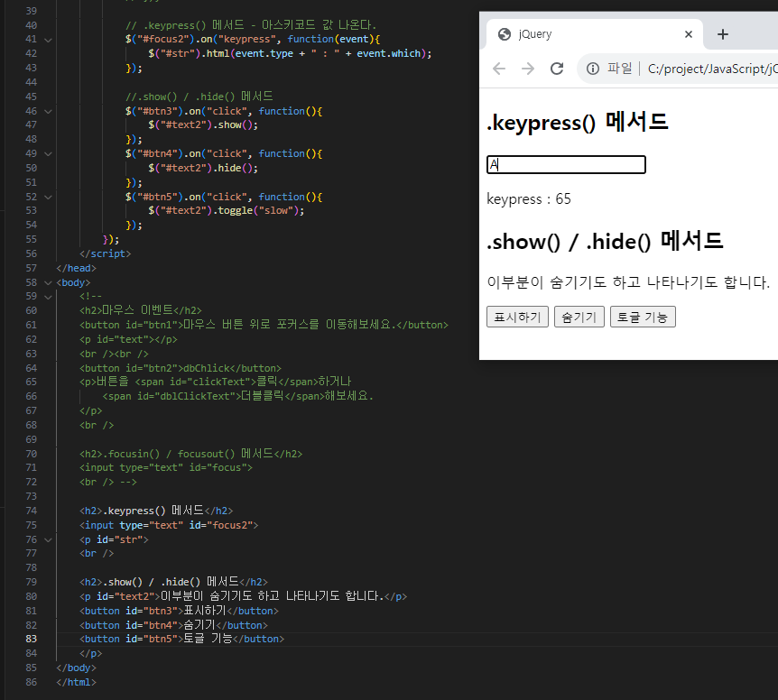Collapse the body tag fold at line 58

point(48,282)
